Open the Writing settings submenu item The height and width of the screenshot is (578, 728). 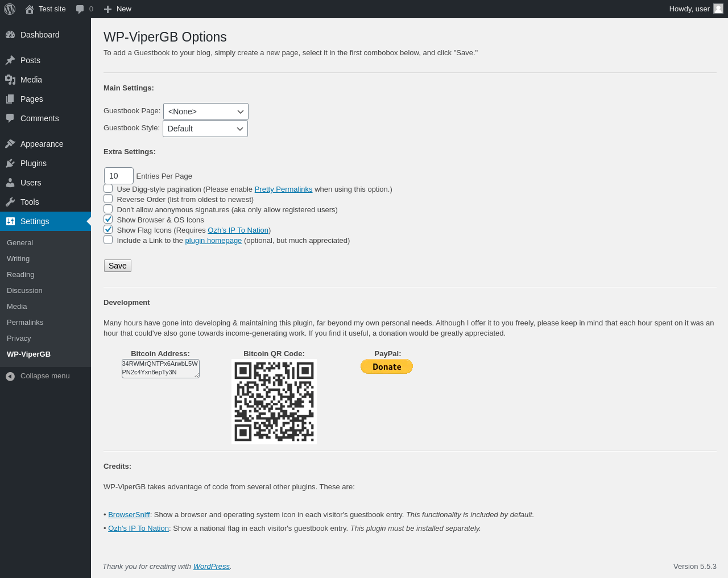click(18, 259)
